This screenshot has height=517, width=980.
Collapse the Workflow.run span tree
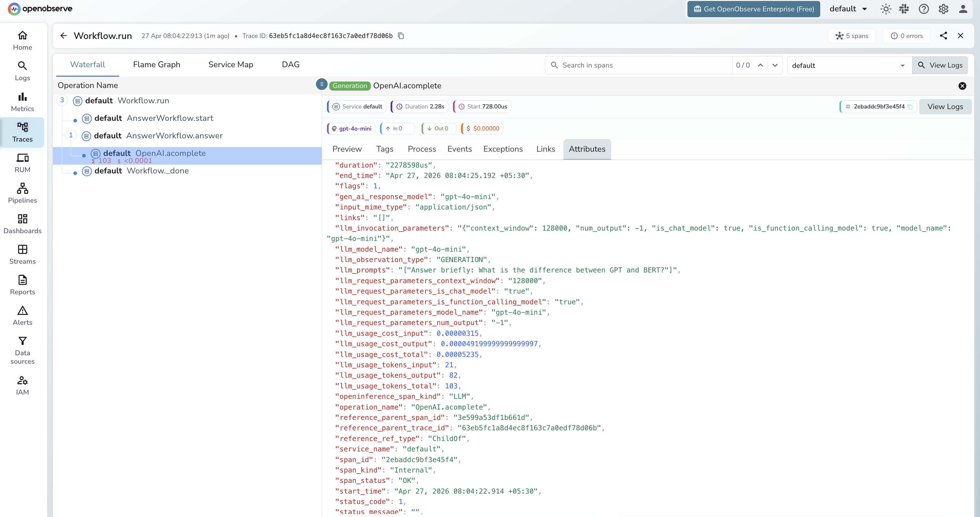click(x=62, y=100)
